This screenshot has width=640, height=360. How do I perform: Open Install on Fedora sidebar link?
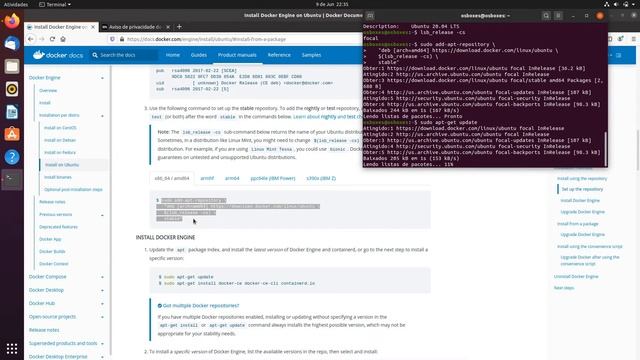[60, 153]
